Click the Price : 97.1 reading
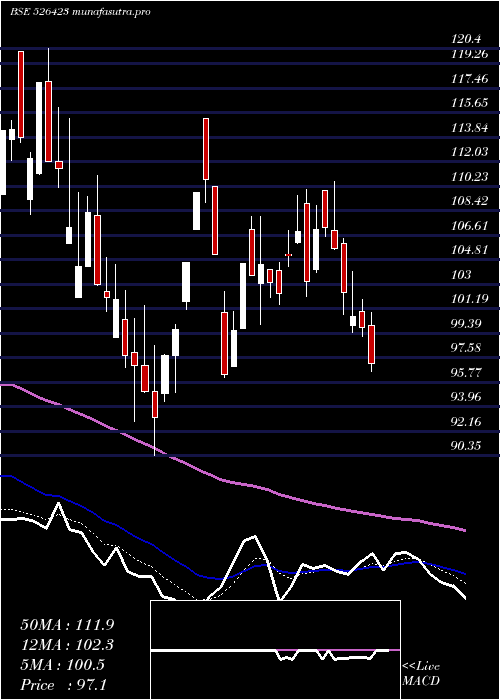Image resolution: width=500 pixels, height=700 pixels. (x=63, y=685)
